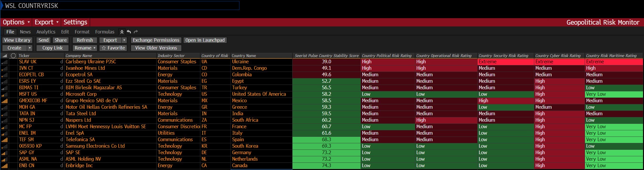This screenshot has width=644, height=170.
Task: Select Ukraine's Extreme security risk cell
Action: click(505, 62)
